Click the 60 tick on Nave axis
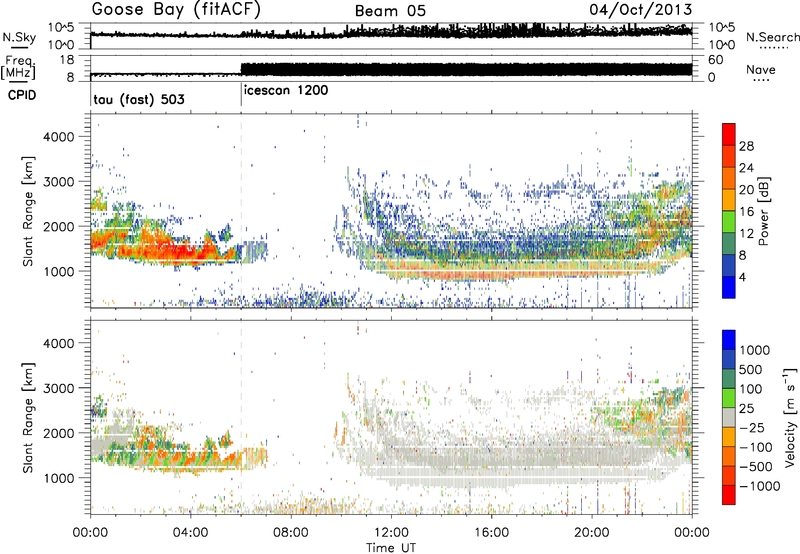Screen dimensions: 800x554 click(x=715, y=60)
